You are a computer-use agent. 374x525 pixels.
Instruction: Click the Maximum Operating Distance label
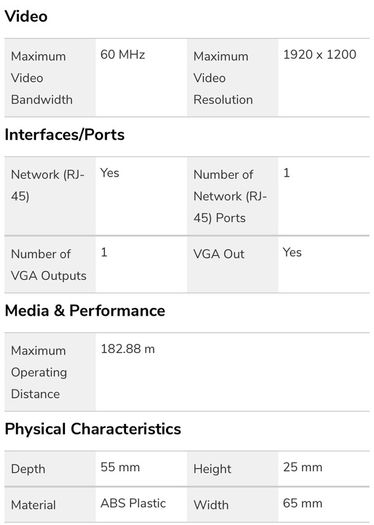(x=39, y=372)
